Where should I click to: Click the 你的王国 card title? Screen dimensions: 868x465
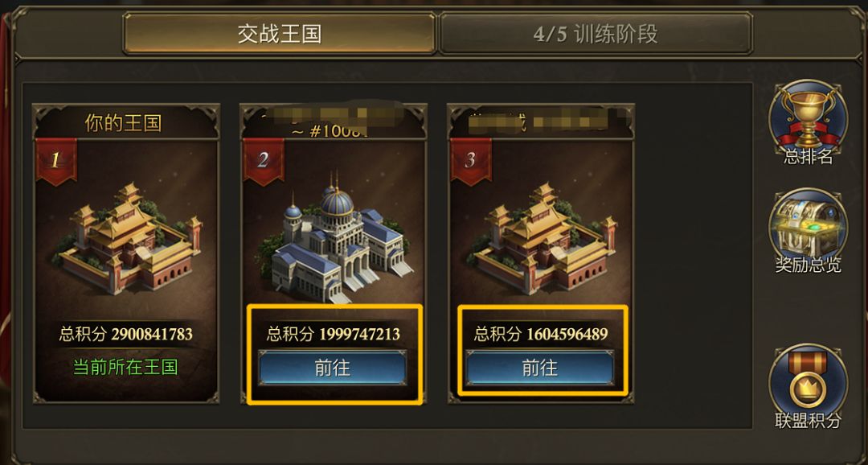click(x=123, y=122)
